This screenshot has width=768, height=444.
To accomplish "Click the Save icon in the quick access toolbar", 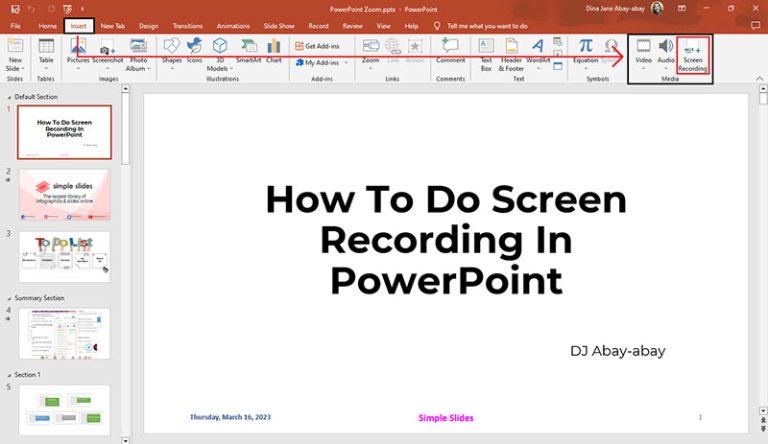I will pyautogui.click(x=15, y=9).
